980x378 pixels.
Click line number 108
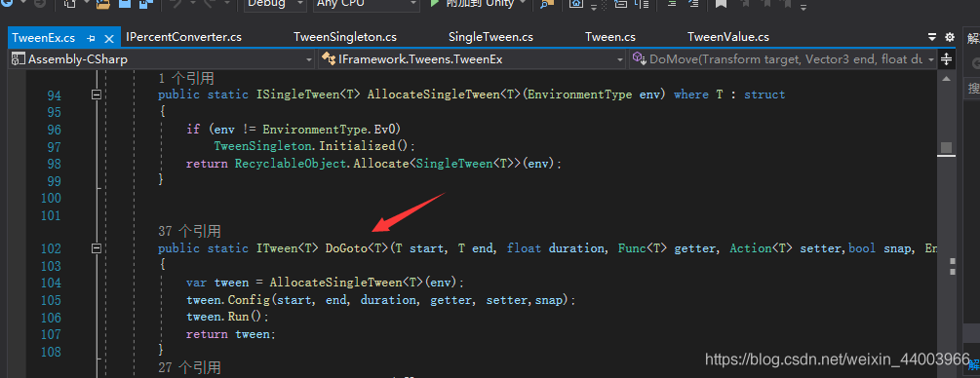51,352
